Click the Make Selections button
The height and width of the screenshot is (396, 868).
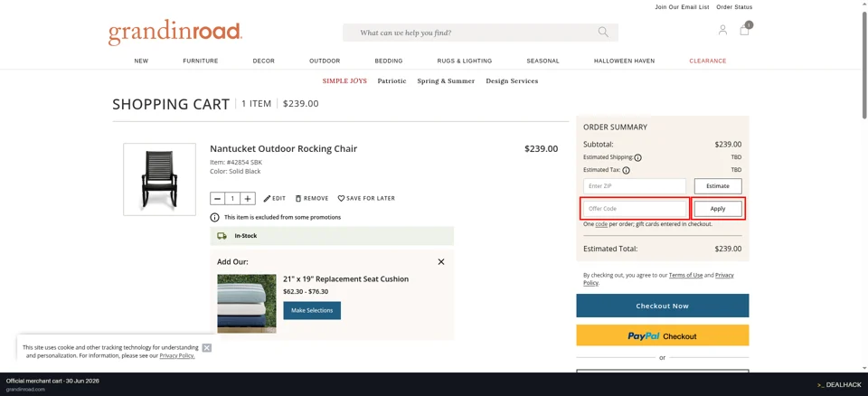click(x=312, y=311)
